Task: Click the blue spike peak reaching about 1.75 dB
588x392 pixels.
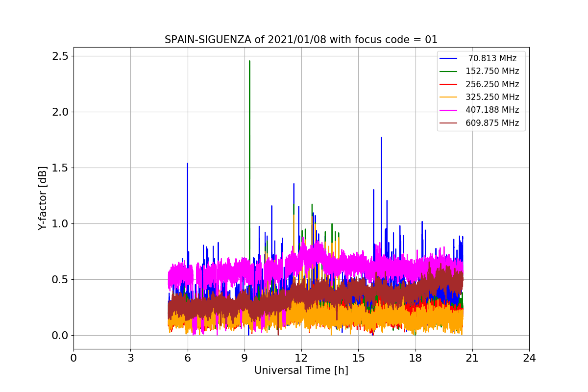Action: [381, 138]
